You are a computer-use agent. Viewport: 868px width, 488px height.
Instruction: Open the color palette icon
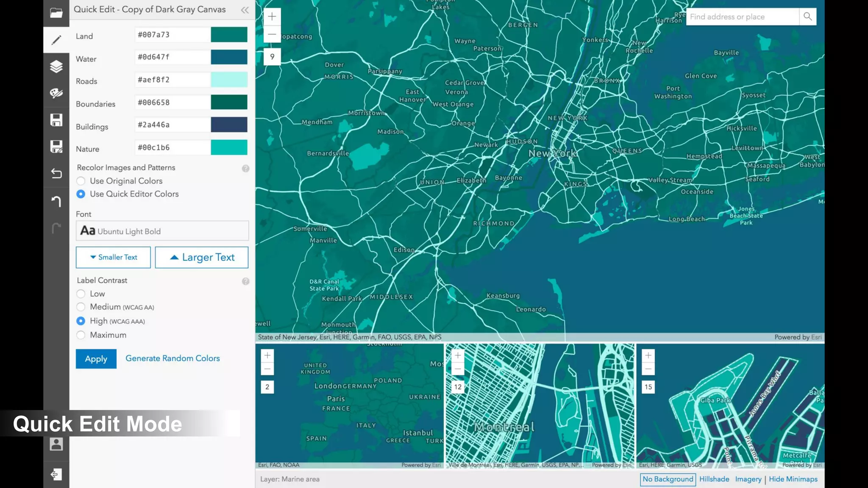56,93
